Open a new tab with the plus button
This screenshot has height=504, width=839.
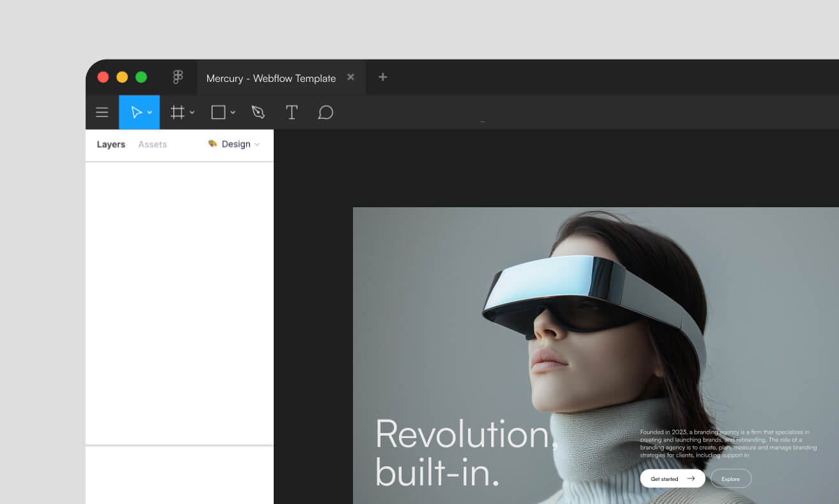[x=382, y=77]
